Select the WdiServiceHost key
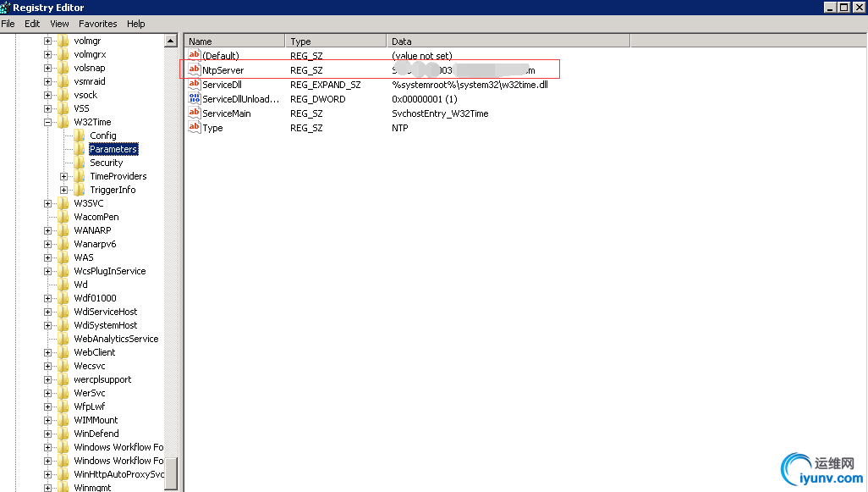Screen dimensions: 868x492 point(105,312)
